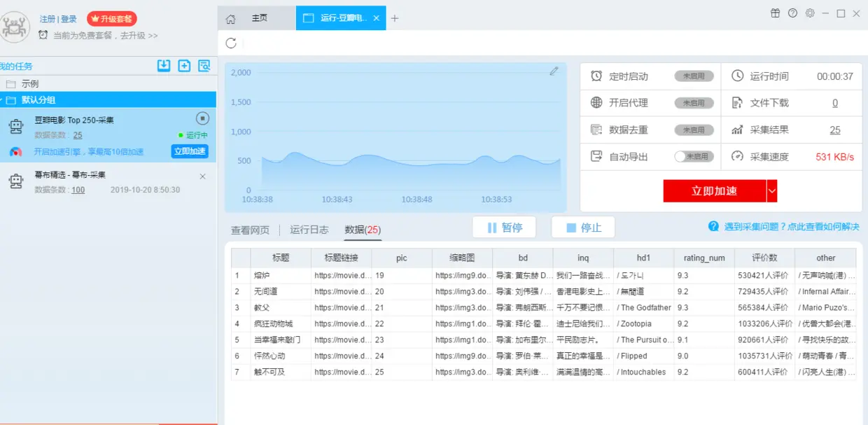Viewport: 868px width, 425px height.
Task: Click the home icon beside 主页
Action: click(230, 19)
